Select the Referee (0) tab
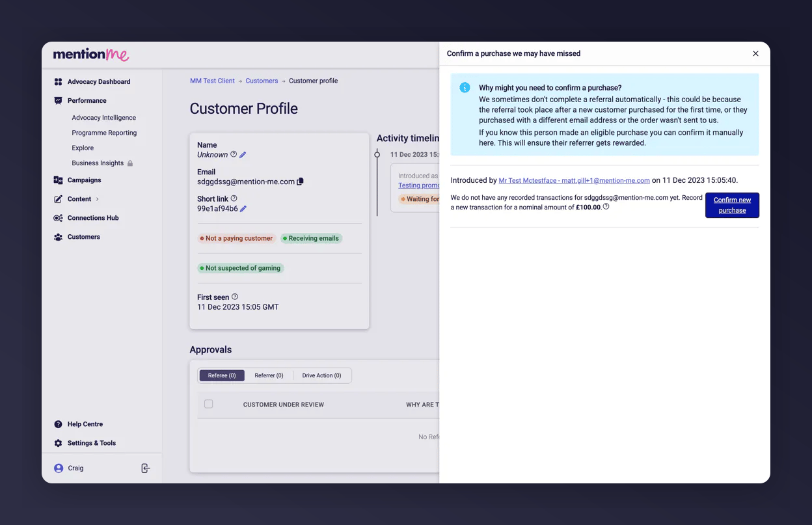Screen dimensions: 812x525 (222, 375)
